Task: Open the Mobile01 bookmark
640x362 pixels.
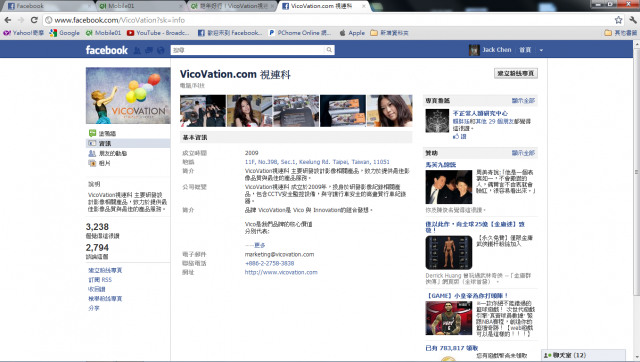Action: tap(103, 33)
